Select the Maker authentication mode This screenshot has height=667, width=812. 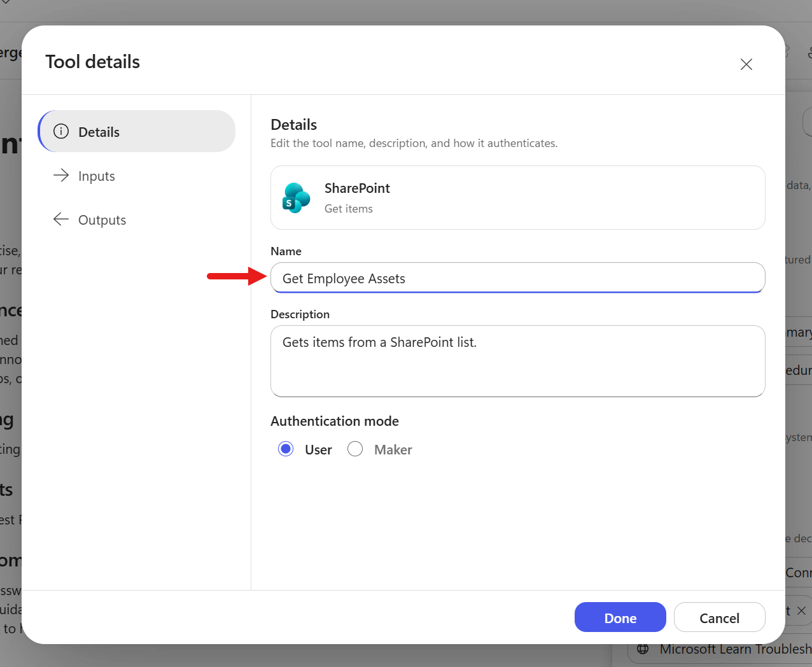355,449
